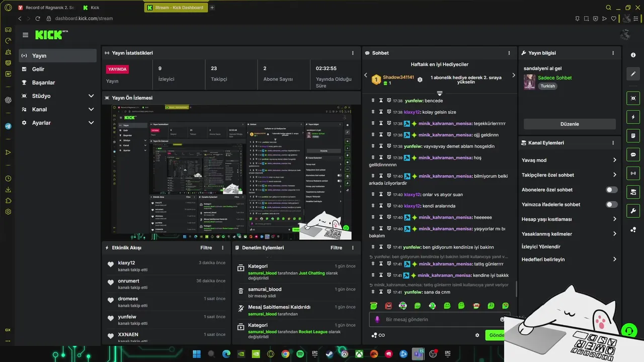Open the hamburger menu beside Kick logo
This screenshot has height=362, width=644.
tap(25, 35)
